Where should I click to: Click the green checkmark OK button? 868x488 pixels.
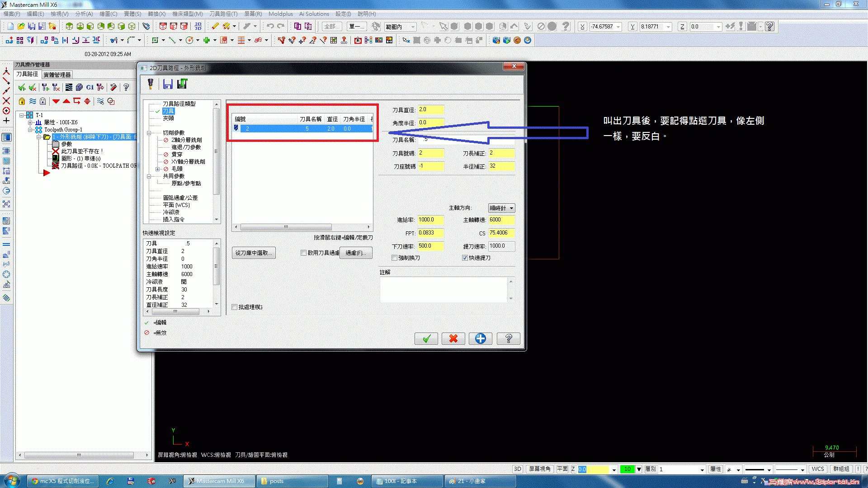[426, 338]
